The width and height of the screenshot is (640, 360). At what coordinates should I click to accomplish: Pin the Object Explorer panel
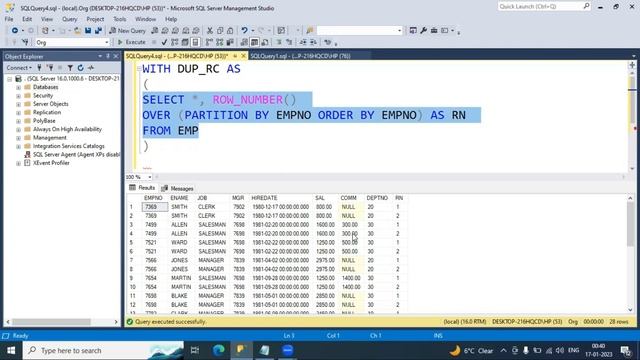click(x=108, y=56)
